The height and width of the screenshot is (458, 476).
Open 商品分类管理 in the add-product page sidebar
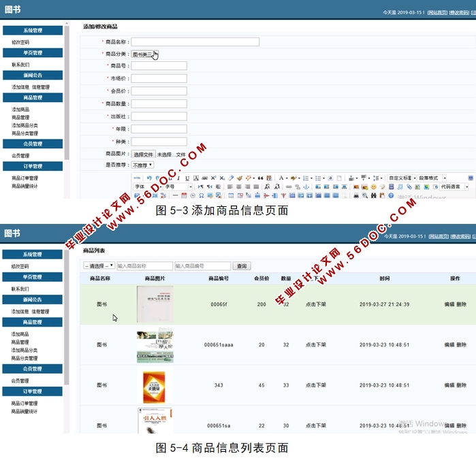click(x=25, y=133)
